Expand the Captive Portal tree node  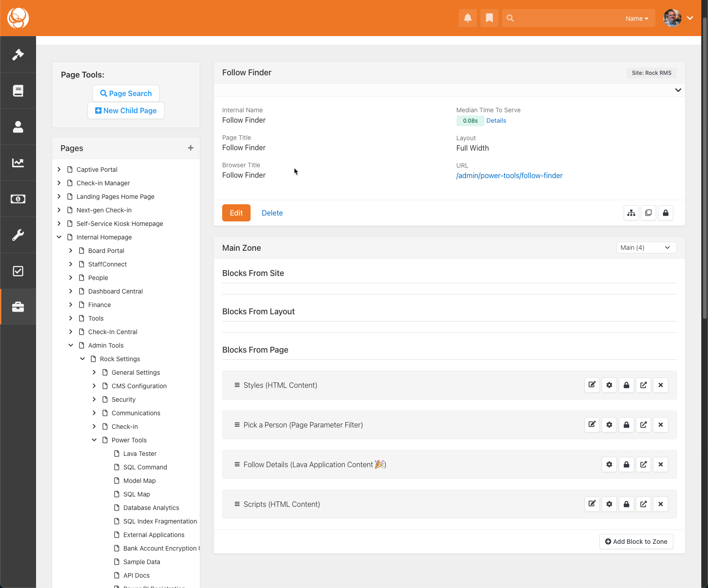pos(59,170)
